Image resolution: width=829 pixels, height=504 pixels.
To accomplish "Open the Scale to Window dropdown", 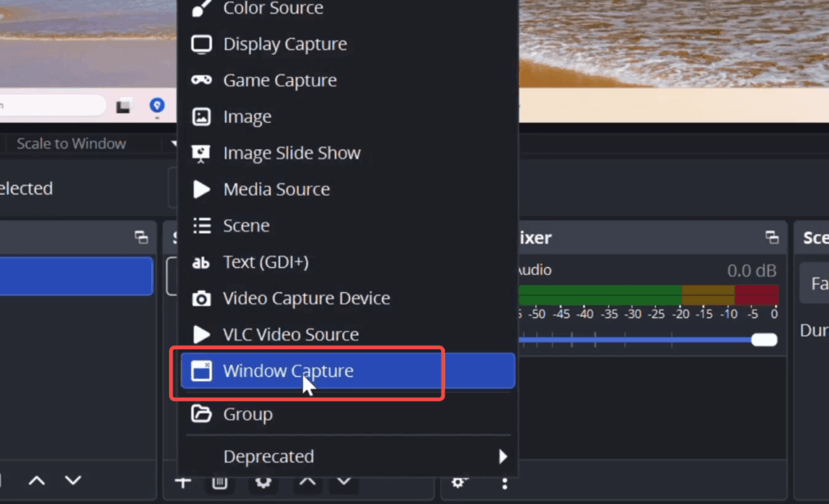I will coord(89,144).
